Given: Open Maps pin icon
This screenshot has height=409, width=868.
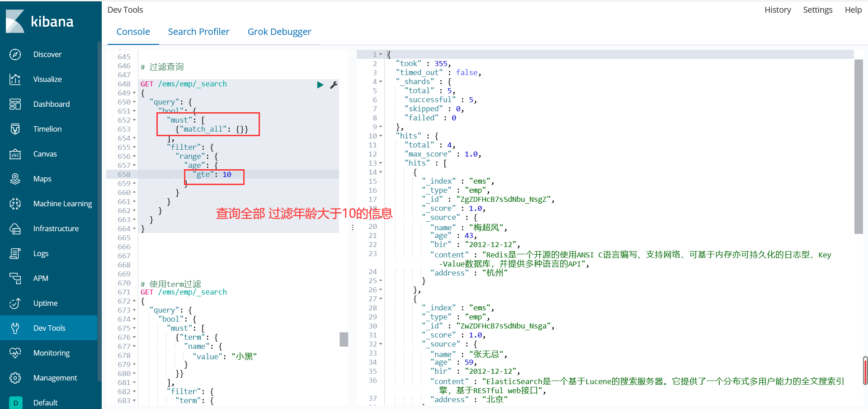Looking at the screenshot, I should coord(15,179).
